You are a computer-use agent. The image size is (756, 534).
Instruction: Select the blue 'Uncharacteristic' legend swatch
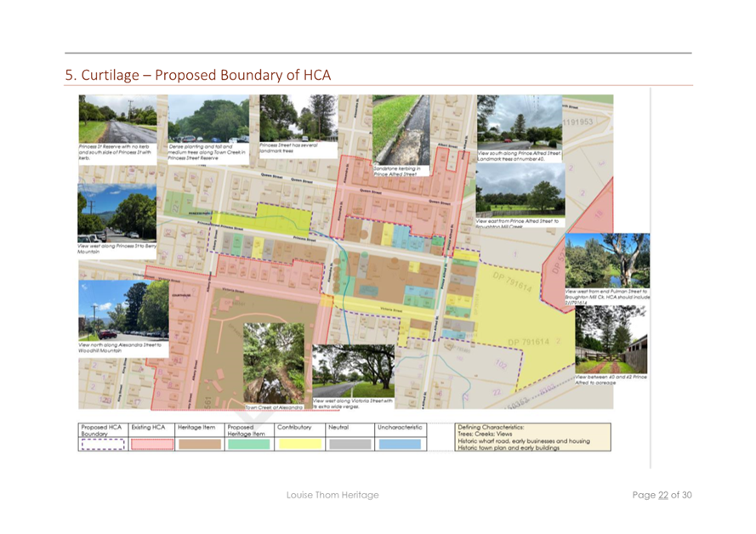point(398,444)
